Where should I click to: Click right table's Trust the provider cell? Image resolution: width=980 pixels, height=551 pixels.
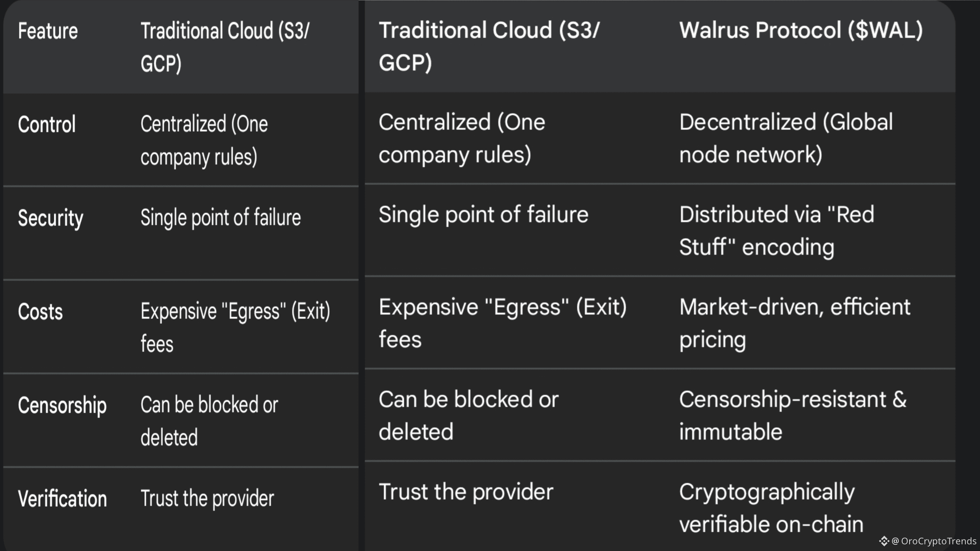[x=466, y=492]
